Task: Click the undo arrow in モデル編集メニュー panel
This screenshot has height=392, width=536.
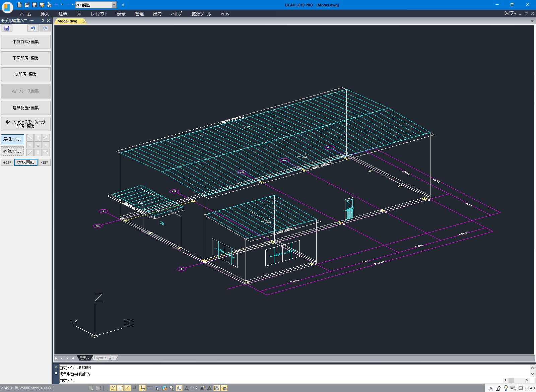Action: (x=33, y=28)
